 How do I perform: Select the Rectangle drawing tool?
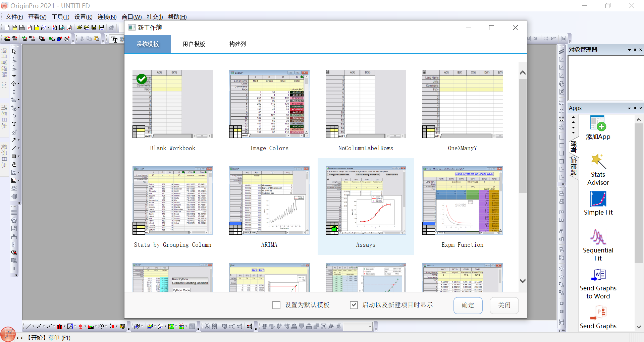[x=14, y=156]
